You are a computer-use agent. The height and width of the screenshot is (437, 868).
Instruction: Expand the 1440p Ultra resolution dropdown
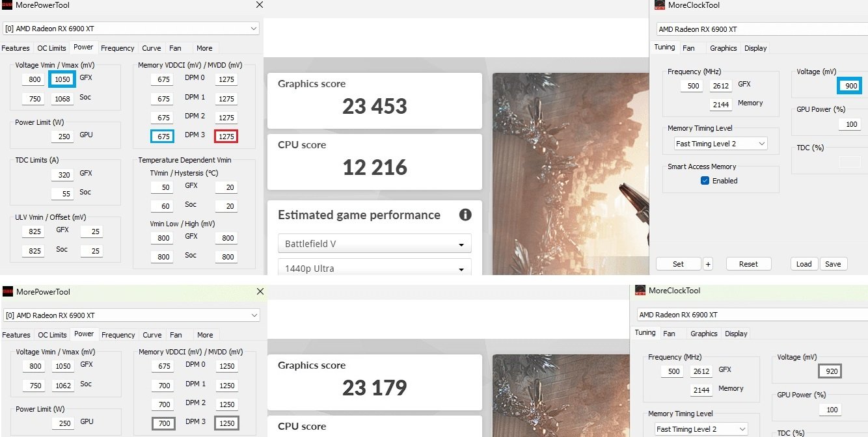(375, 268)
